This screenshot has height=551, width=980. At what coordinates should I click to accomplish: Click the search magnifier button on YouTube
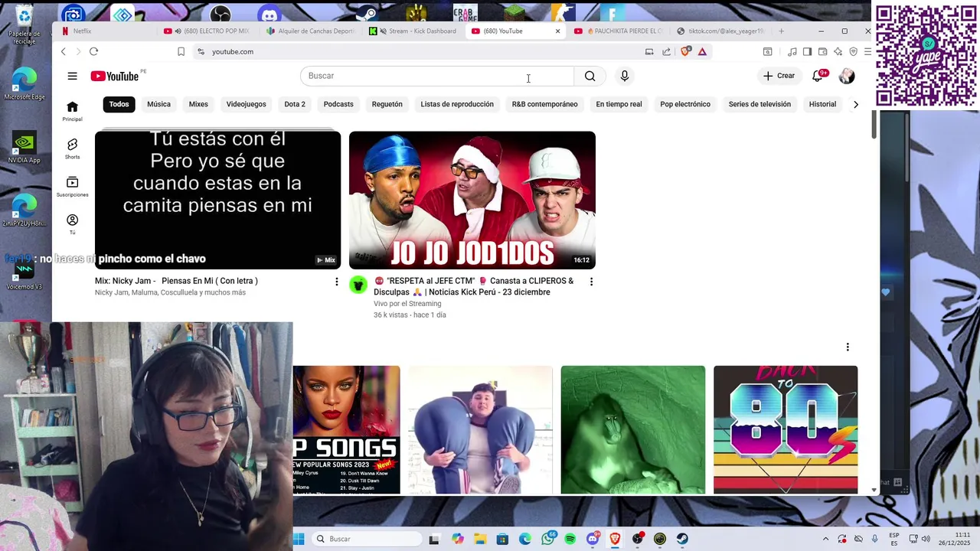[x=590, y=76]
